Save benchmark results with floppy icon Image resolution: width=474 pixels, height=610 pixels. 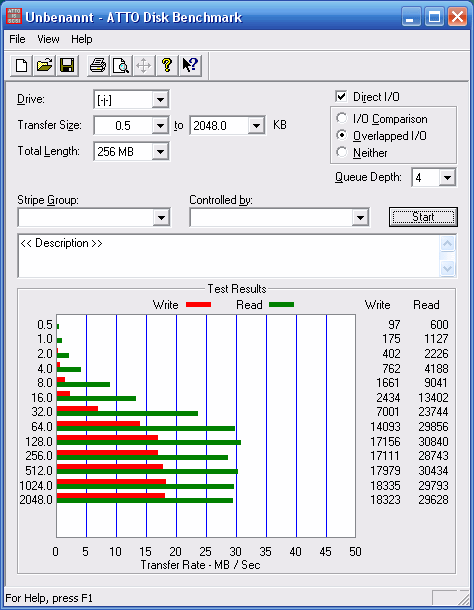pyautogui.click(x=67, y=65)
